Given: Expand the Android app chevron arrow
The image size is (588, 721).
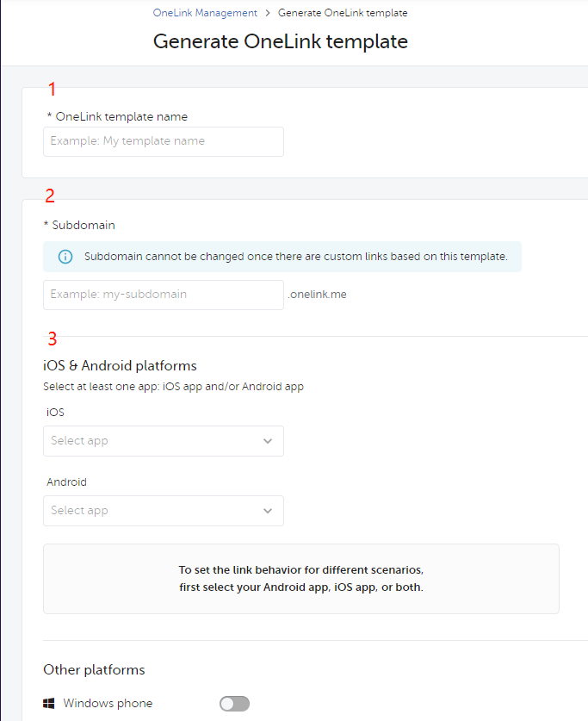Looking at the screenshot, I should click(268, 511).
